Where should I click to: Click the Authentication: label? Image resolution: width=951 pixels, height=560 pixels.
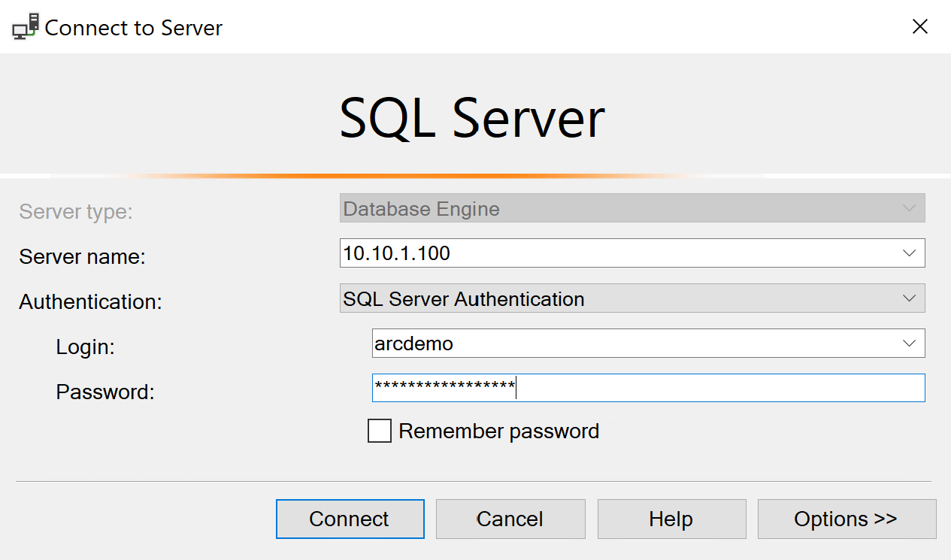pyautogui.click(x=91, y=302)
